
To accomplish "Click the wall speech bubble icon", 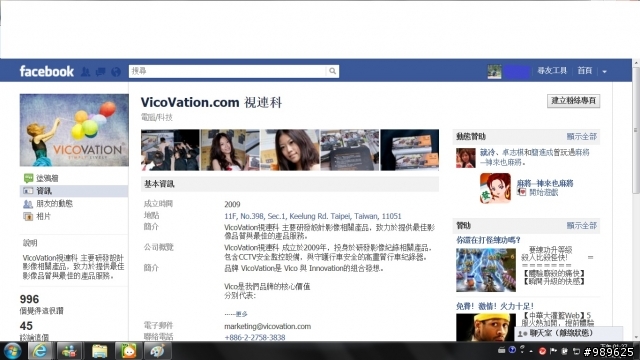I will [x=28, y=178].
